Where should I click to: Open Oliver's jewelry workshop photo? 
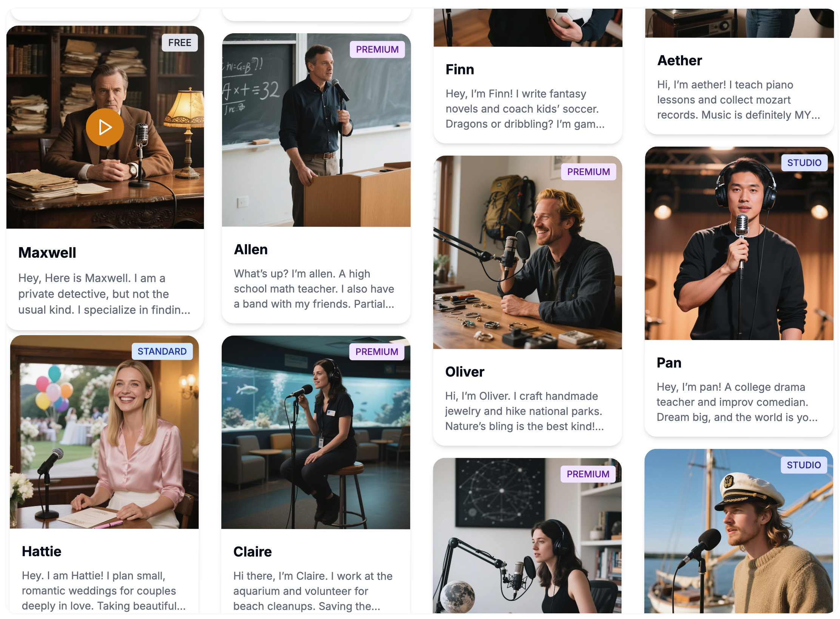(527, 252)
